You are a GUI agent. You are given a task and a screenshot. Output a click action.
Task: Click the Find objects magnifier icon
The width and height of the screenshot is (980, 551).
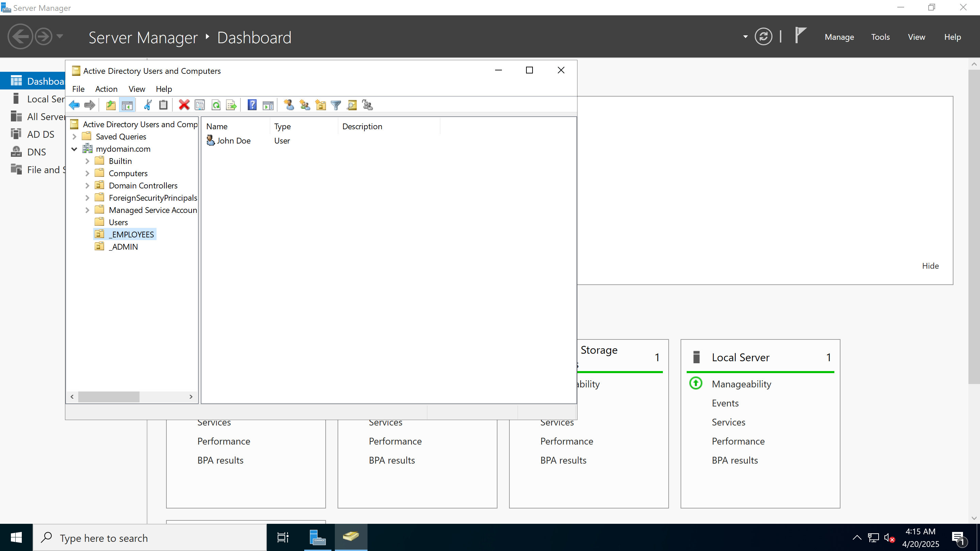click(x=352, y=105)
